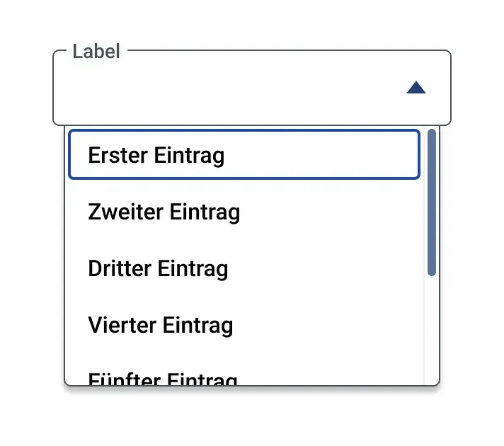
Task: Select 'Vierter Eintrag' in the dropdown list
Action: (244, 325)
